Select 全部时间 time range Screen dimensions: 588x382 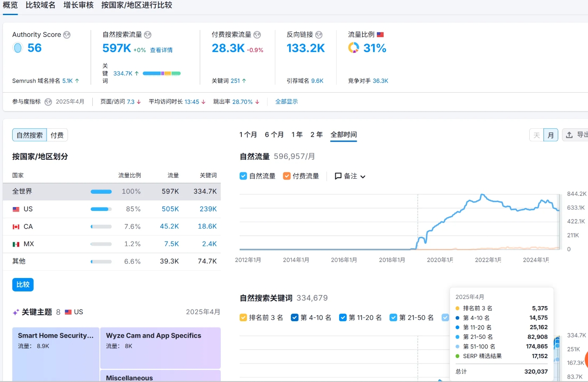[344, 135]
